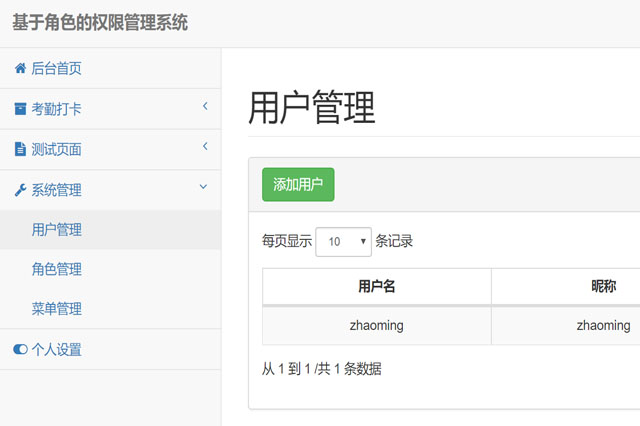Image resolution: width=640 pixels, height=426 pixels.
Task: Open the 用户管理 sidebar submenu item
Action: 57,230
